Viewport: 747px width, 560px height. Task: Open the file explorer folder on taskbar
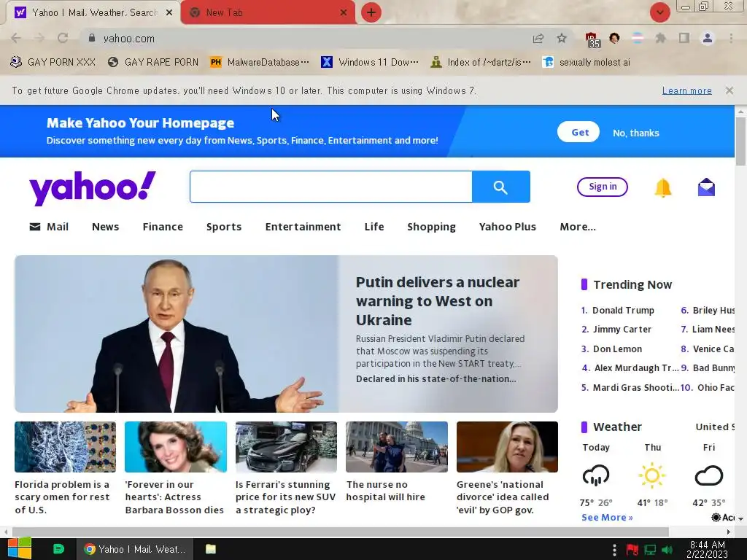pyautogui.click(x=211, y=549)
